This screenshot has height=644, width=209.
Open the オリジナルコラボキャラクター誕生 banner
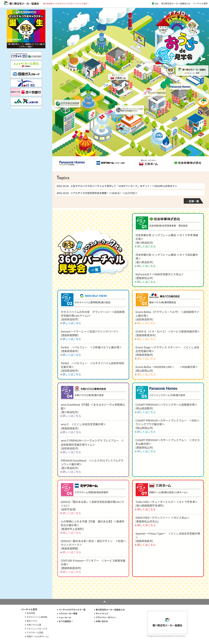click(x=26, y=29)
